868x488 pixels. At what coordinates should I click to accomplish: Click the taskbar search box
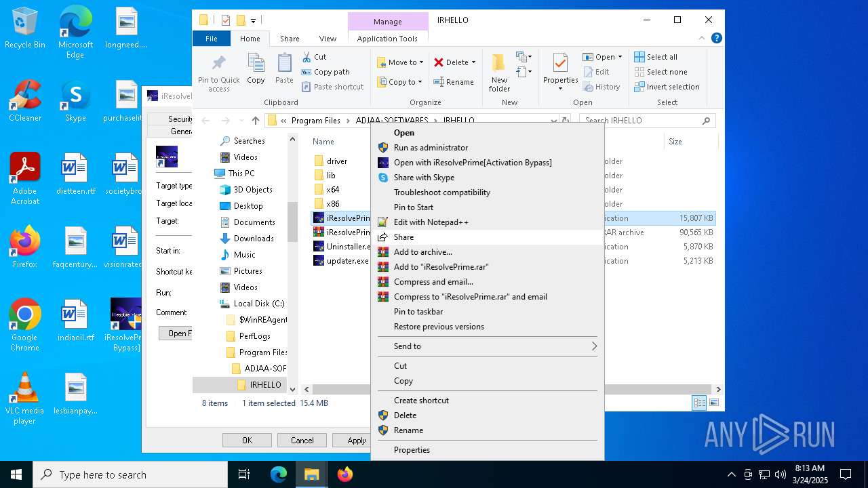(130, 474)
